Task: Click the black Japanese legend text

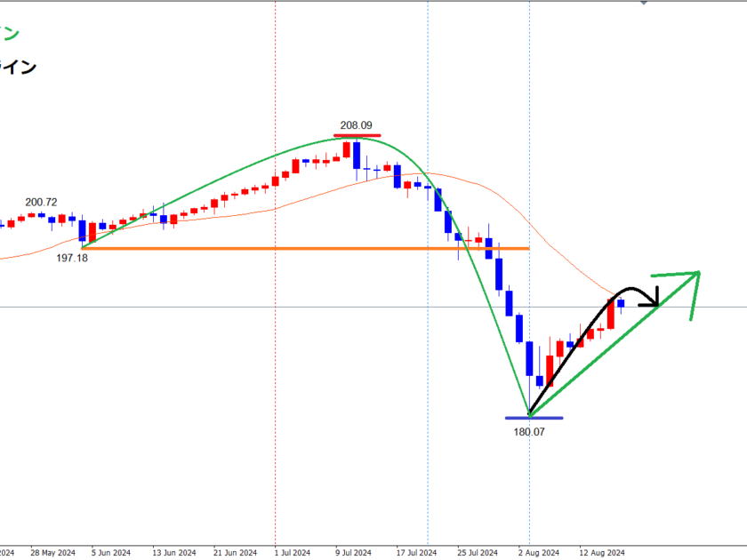Action: click(x=18, y=67)
